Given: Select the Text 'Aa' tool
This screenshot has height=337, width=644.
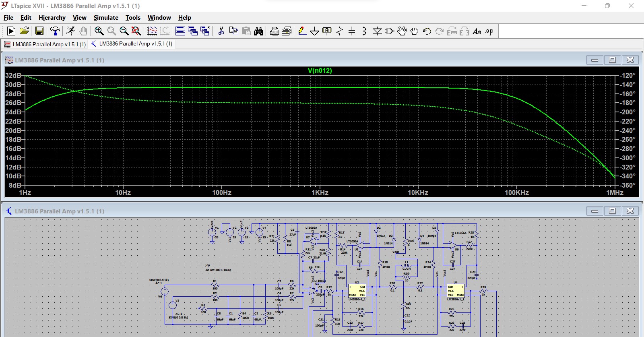Looking at the screenshot, I should 477,31.
